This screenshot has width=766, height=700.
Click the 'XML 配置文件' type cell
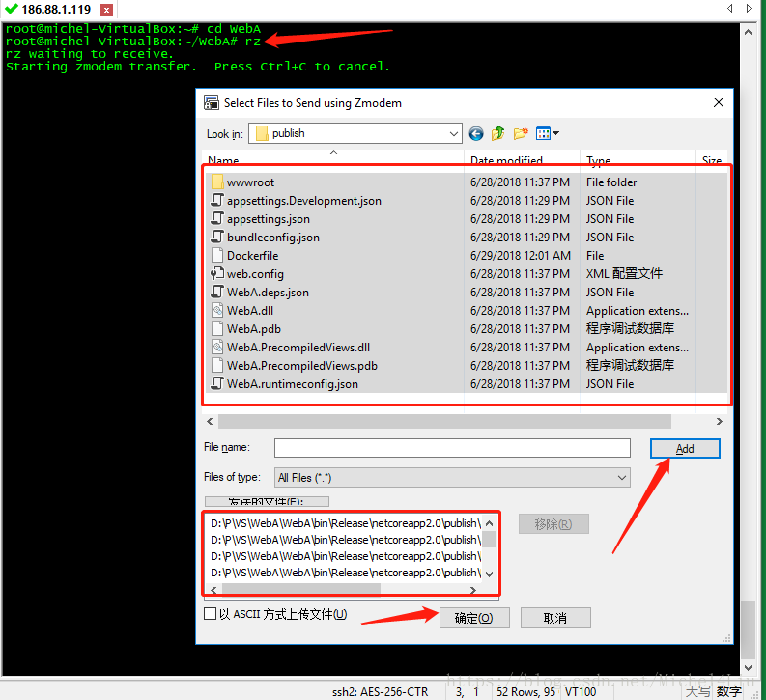[x=624, y=273]
